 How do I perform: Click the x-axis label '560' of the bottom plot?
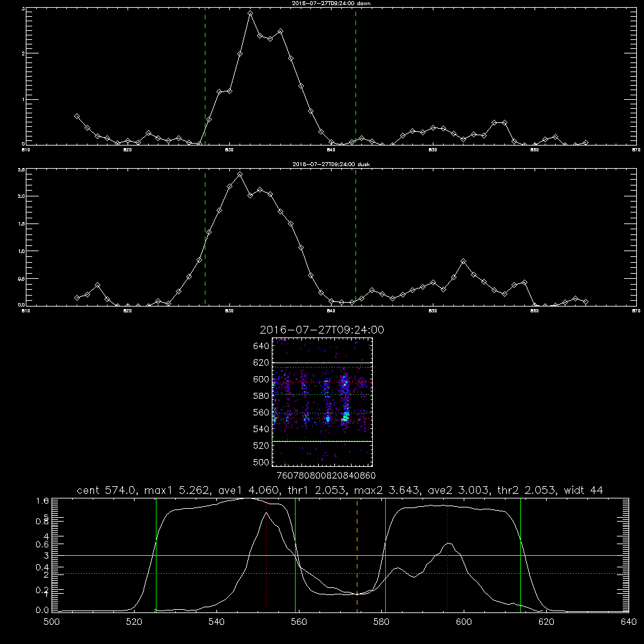tap(299, 622)
